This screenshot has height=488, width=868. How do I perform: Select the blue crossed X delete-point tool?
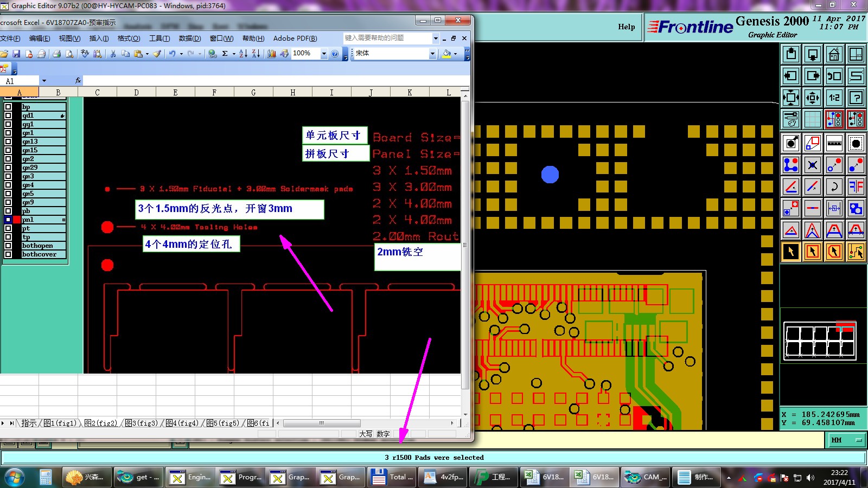click(x=813, y=165)
